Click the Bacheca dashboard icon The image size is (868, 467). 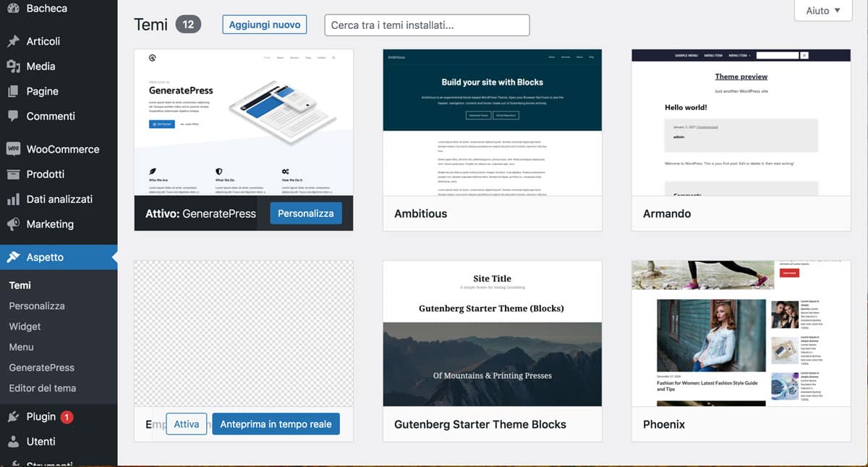tap(13, 8)
